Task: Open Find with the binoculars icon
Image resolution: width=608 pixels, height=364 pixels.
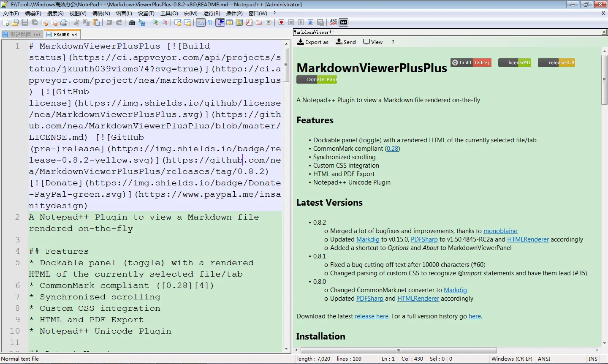Action: [x=132, y=22]
